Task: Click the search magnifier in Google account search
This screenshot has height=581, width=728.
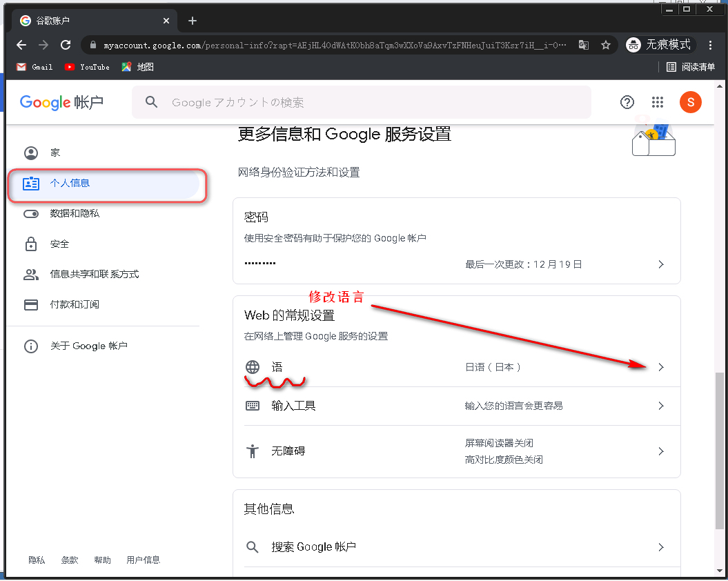Action: [x=151, y=101]
